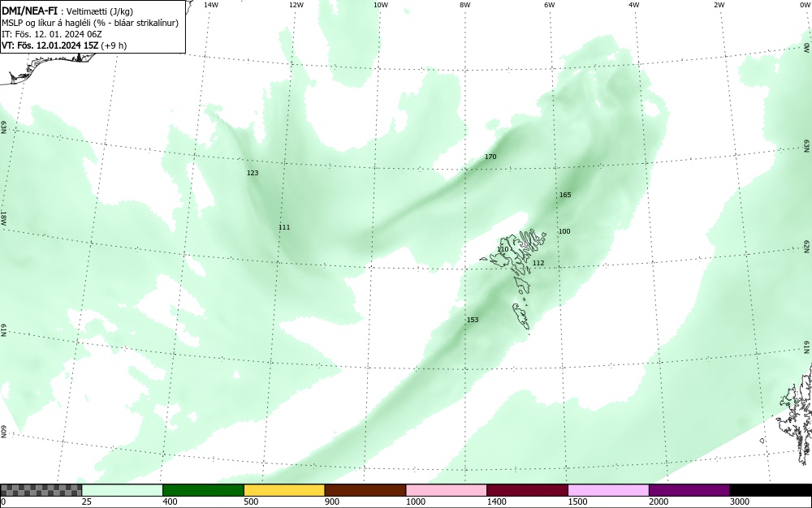Click the VT valid time line

coord(64,45)
